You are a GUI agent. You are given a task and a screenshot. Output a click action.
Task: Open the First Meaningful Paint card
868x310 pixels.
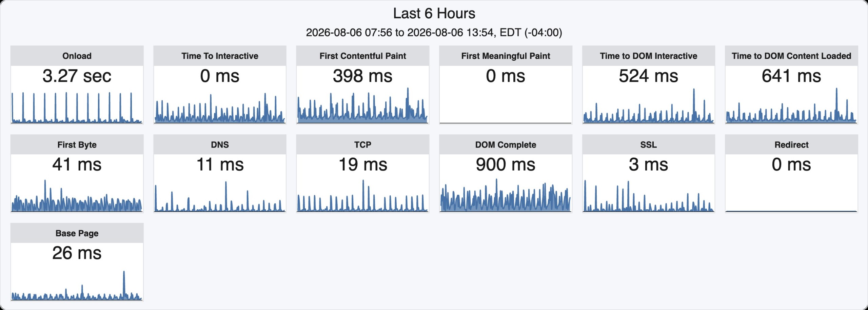pyautogui.click(x=506, y=85)
